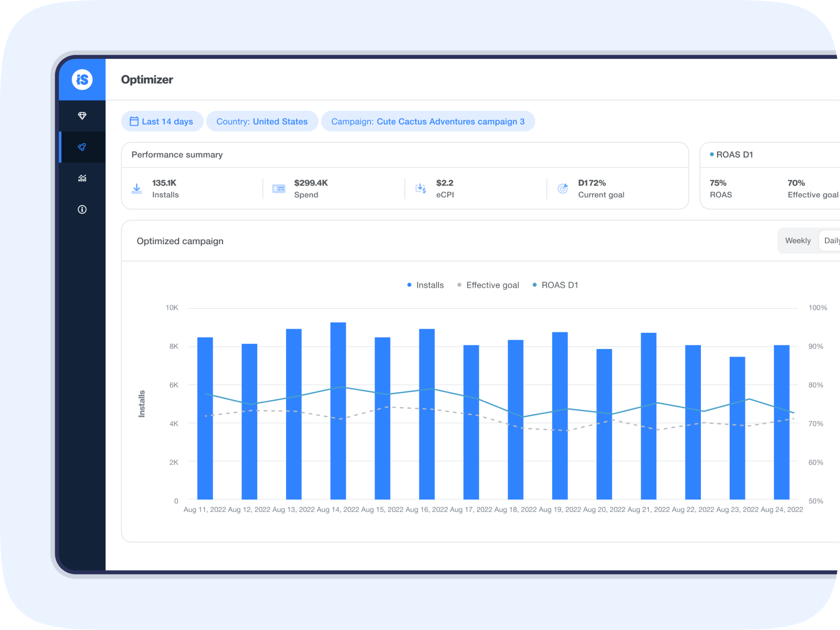Open the Country: United States filter
The image size is (840, 630).
(x=262, y=121)
